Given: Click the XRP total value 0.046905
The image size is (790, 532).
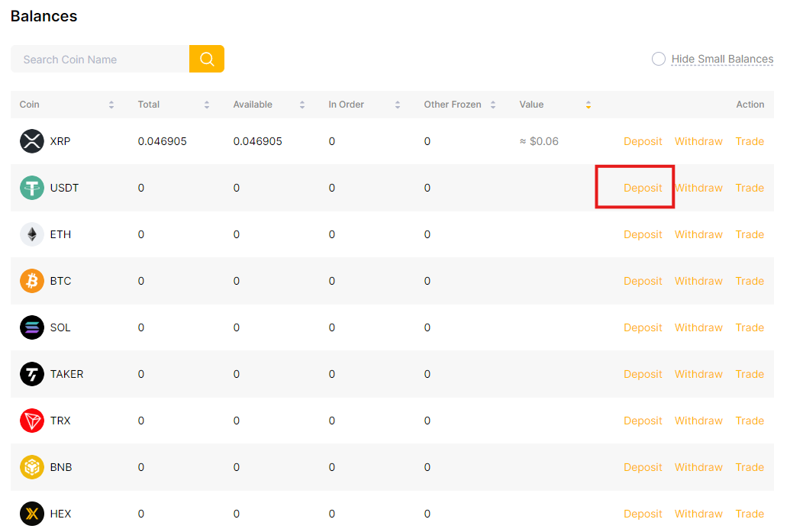Looking at the screenshot, I should tap(163, 141).
